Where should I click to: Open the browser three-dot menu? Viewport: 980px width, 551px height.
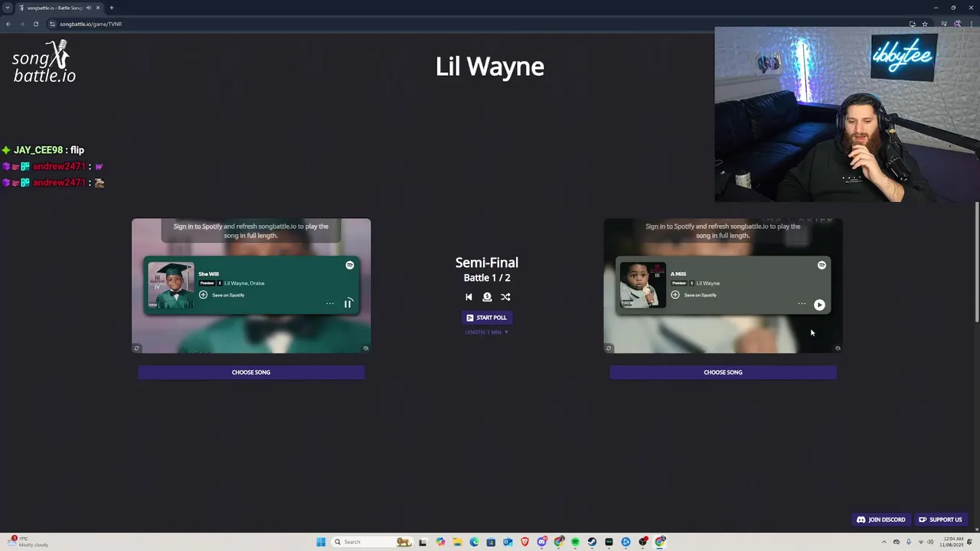coord(970,24)
